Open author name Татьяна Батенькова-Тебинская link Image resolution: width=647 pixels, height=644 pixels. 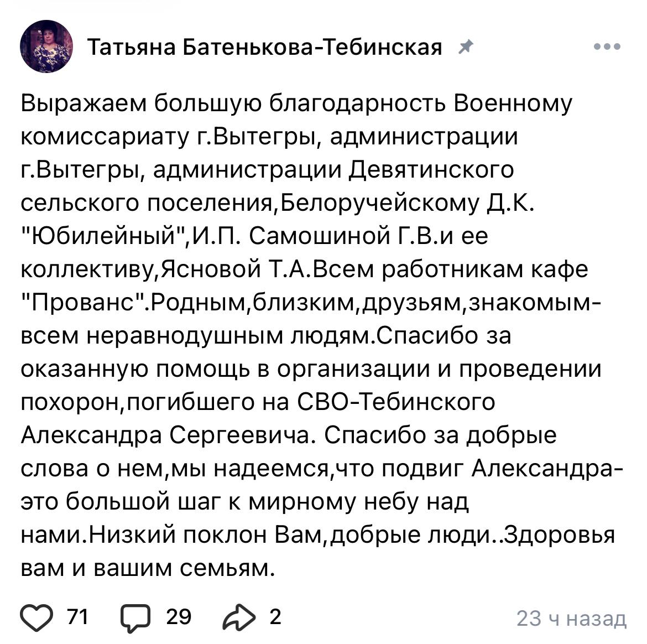[264, 47]
